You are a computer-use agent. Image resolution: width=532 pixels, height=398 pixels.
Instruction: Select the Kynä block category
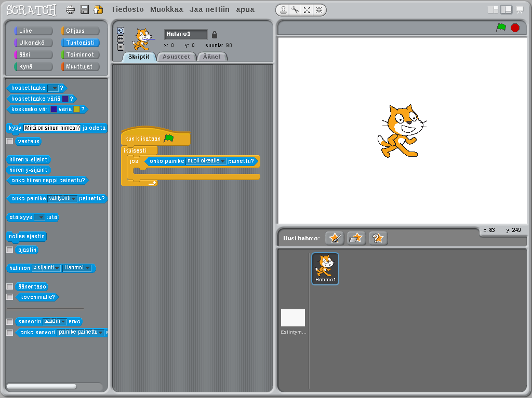pos(33,66)
